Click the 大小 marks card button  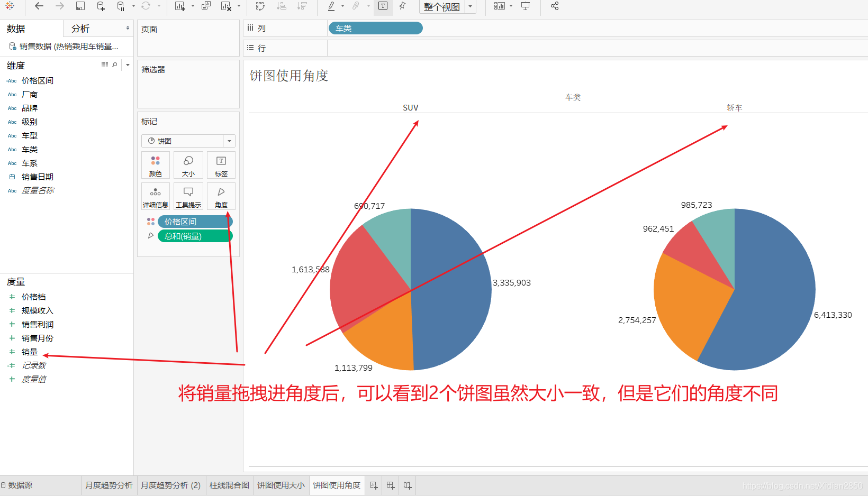188,166
